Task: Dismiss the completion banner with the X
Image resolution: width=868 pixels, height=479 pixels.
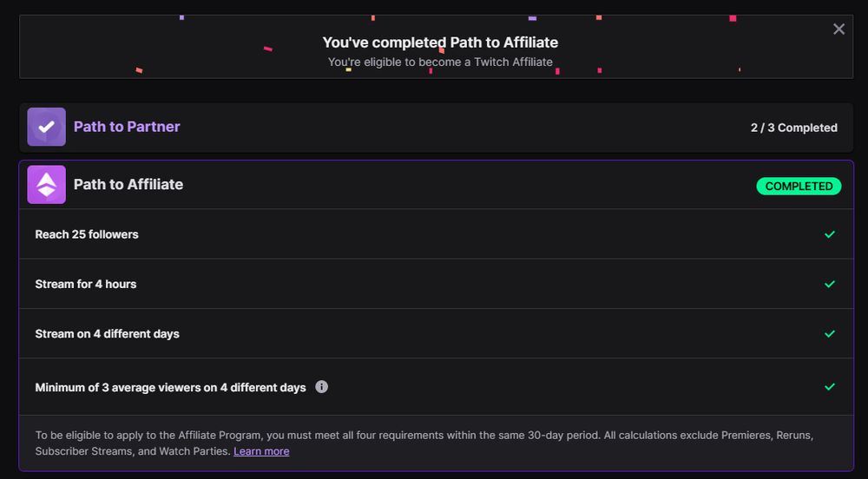Action: point(838,30)
